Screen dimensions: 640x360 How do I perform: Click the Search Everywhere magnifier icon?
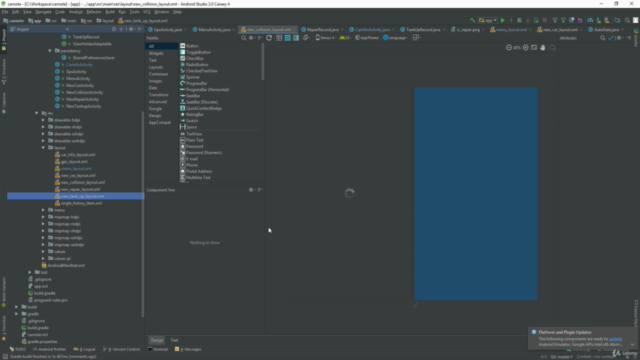[x=627, y=20]
